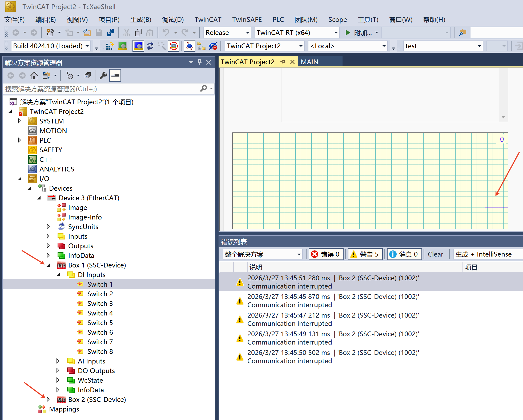Select Switch 3 in DI Inputs
This screenshot has width=523, height=420.
pyautogui.click(x=100, y=303)
